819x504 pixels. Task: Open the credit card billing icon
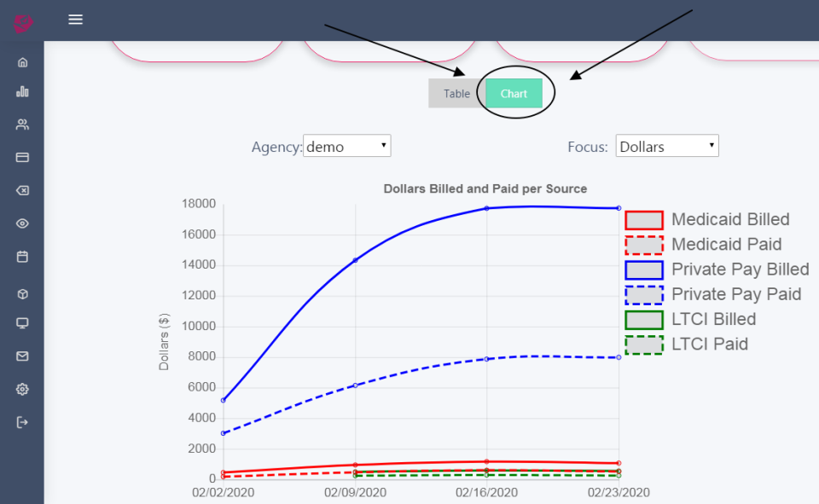(22, 157)
